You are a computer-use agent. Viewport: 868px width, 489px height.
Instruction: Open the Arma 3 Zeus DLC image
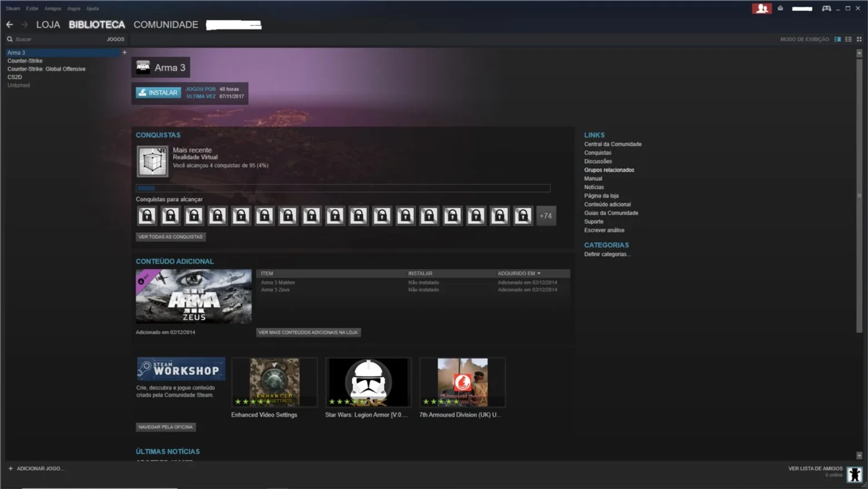coord(194,296)
